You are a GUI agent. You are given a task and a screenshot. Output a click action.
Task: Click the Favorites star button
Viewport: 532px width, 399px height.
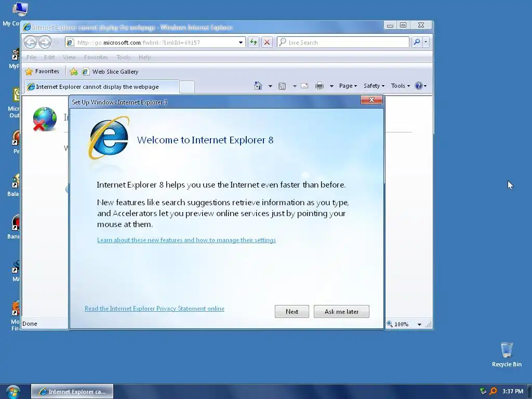coord(42,71)
